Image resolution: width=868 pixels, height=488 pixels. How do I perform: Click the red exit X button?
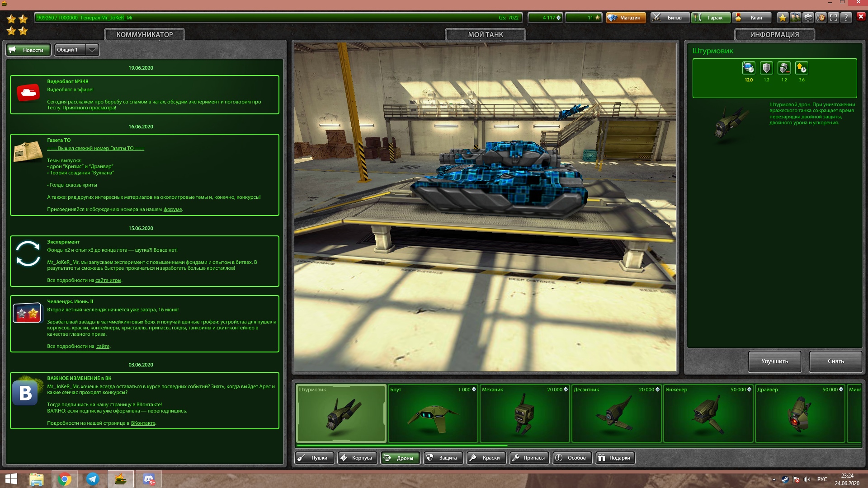coord(861,16)
